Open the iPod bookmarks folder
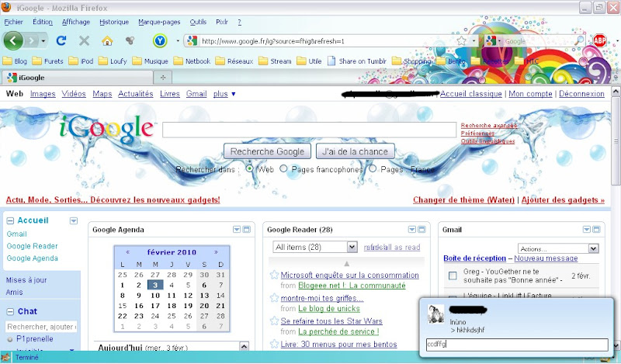 82,61
